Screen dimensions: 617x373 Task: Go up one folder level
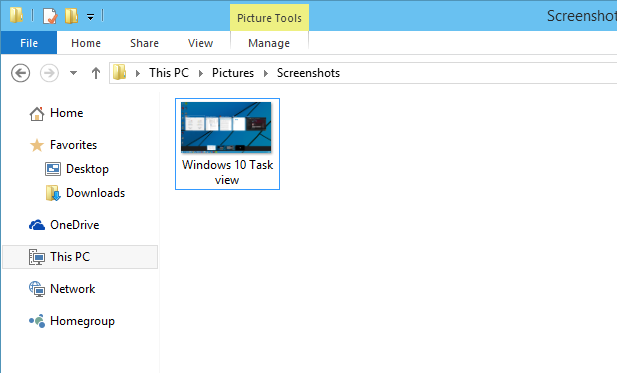(96, 73)
